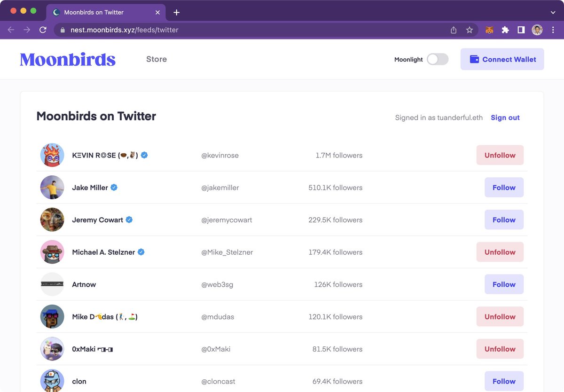The height and width of the screenshot is (392, 564).
Task: Click Jeremy Cowart's verified badge
Action: click(x=129, y=220)
